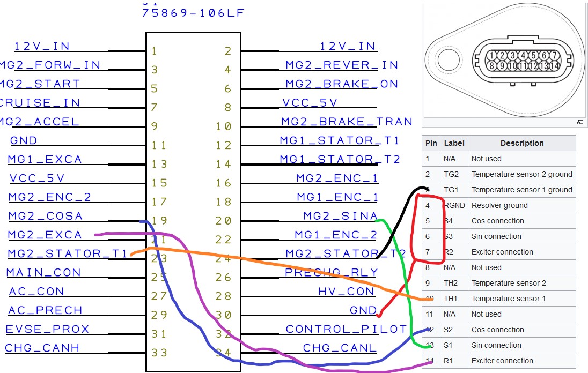Viewport: 588px width, 373px height.
Task: Click pin number 19 on the connector symbol
Action: coord(159,221)
